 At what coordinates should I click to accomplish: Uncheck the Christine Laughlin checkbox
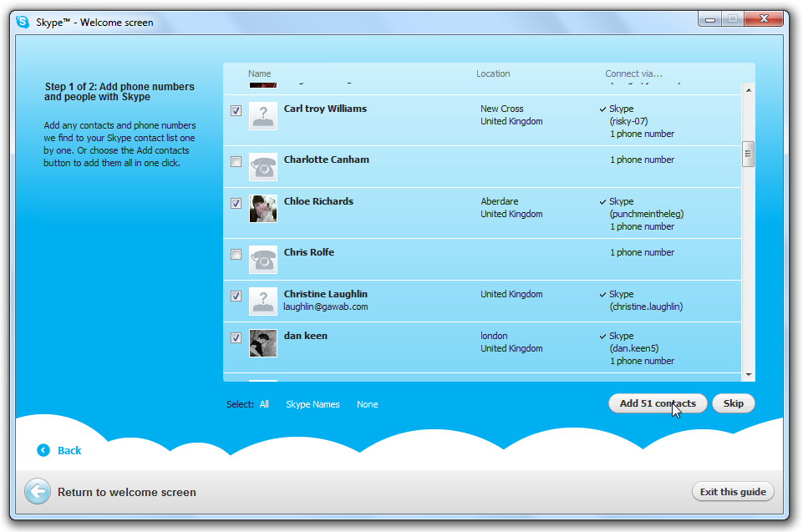tap(236, 296)
